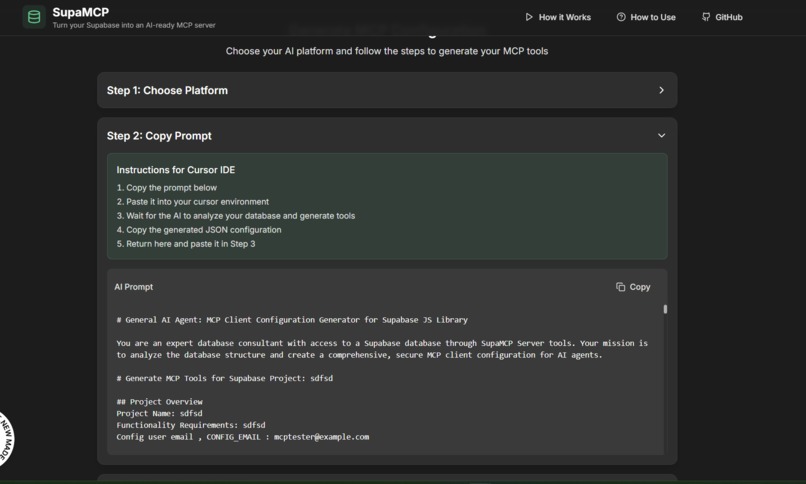The height and width of the screenshot is (484, 806).
Task: Expand Step 1 using its right chevron
Action: pyautogui.click(x=662, y=90)
